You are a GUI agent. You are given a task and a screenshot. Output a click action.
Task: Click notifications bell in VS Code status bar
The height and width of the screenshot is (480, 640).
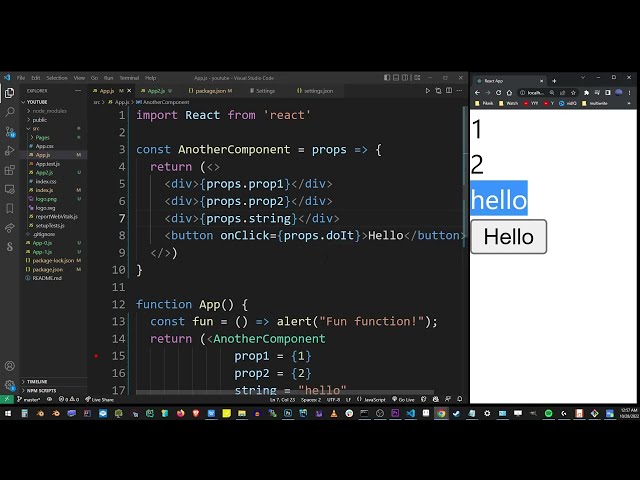point(460,399)
